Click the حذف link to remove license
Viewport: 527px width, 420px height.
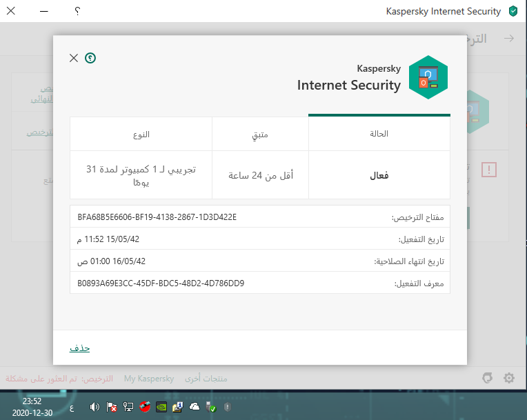pos(79,348)
